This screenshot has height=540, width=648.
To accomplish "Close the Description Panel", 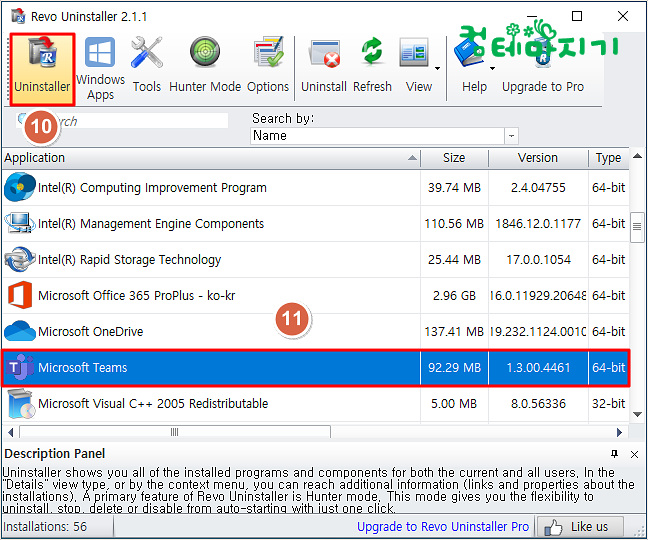I will click(x=634, y=454).
